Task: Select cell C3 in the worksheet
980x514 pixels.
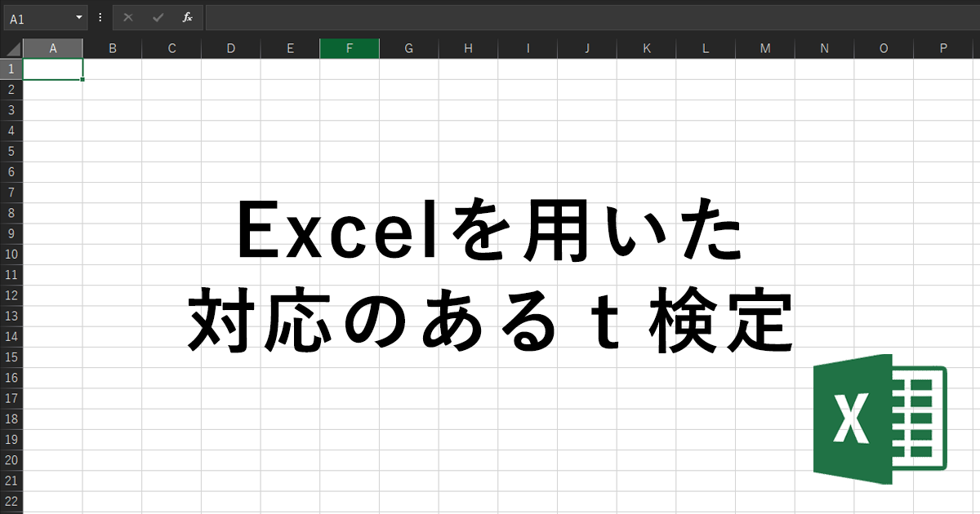Action: [x=171, y=110]
